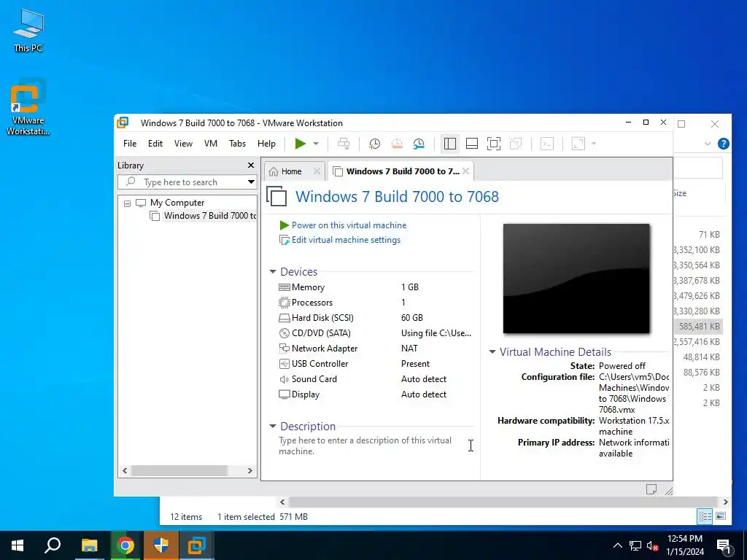Select the USB Controller device row
This screenshot has width=747, height=560.
click(376, 363)
